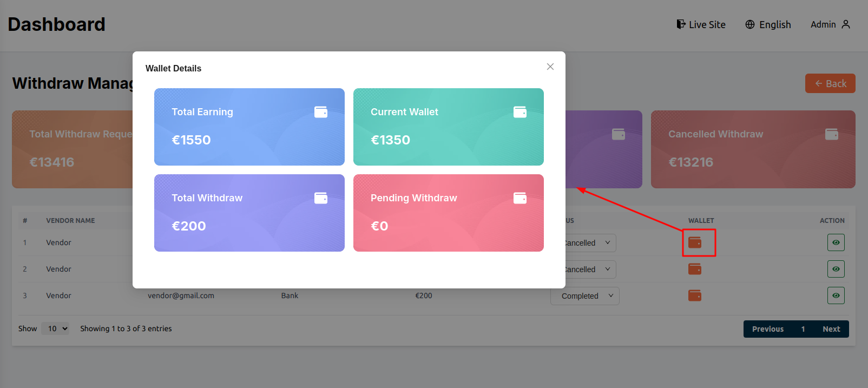Click Next in the pagination

click(831, 329)
